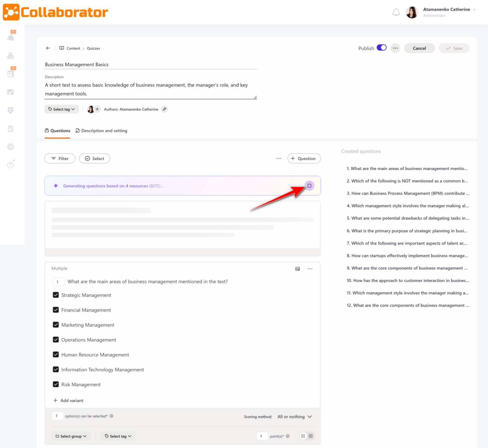This screenshot has height=448, width=488.
Task: Open the user profile avatar in header
Action: pyautogui.click(x=412, y=12)
